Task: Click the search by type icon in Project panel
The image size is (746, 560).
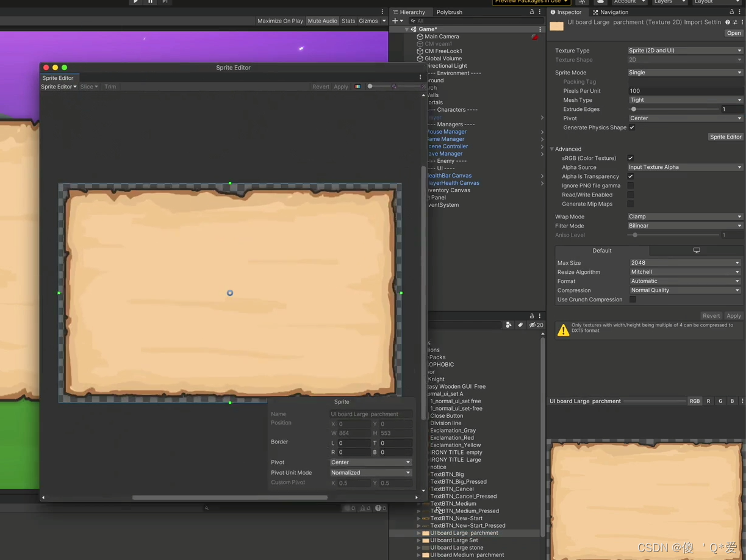Action: pos(509,325)
